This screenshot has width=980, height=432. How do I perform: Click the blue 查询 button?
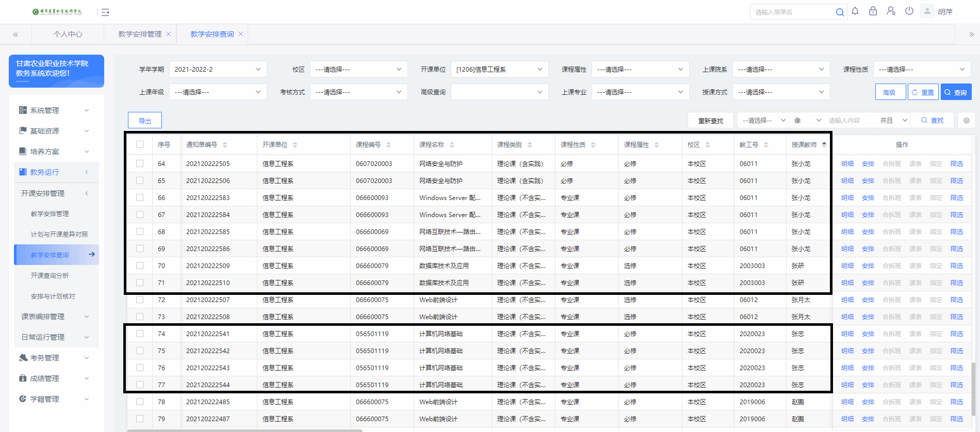pos(956,92)
